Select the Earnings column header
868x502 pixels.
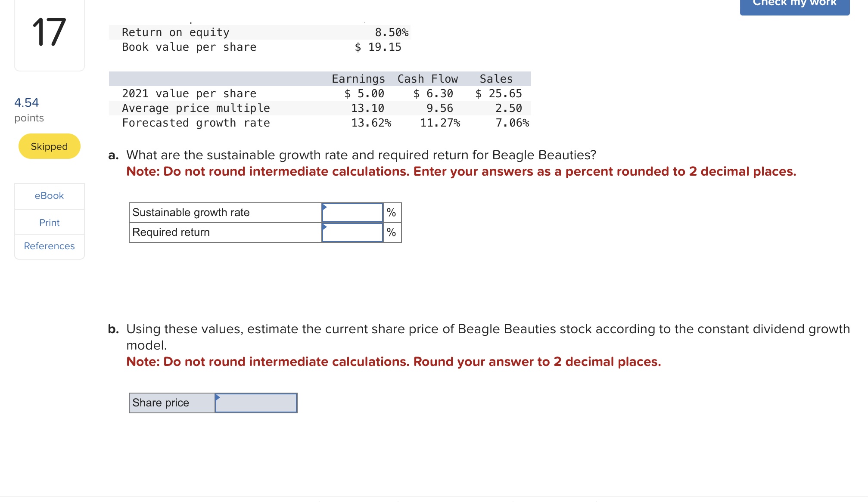358,78
